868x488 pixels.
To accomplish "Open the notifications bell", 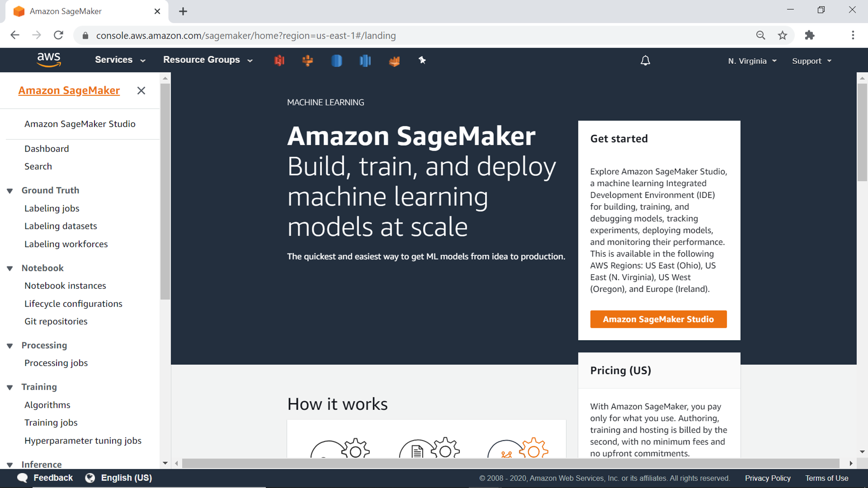I will (x=645, y=61).
